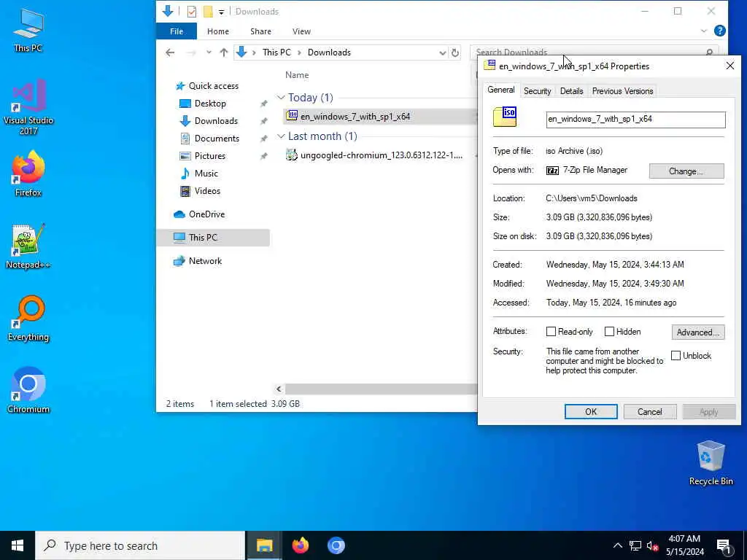Select Desktop in navigation pane

pos(209,104)
